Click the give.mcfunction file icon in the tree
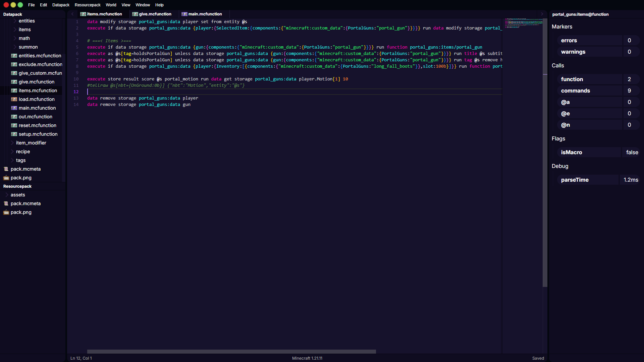The width and height of the screenshot is (644, 362). [x=14, y=82]
